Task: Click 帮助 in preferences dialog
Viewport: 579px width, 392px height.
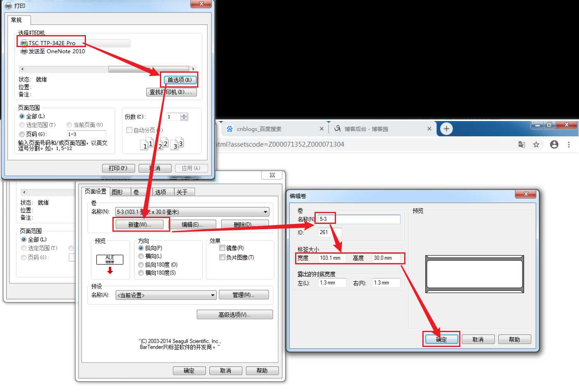Action: point(262,371)
